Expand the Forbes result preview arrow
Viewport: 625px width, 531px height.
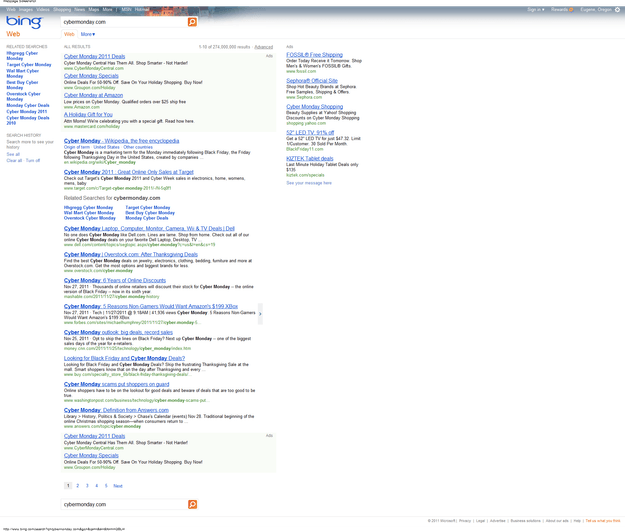pos(260,314)
